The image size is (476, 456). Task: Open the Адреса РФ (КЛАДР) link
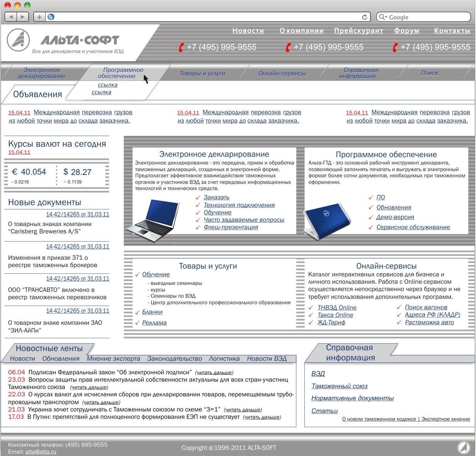click(x=432, y=315)
